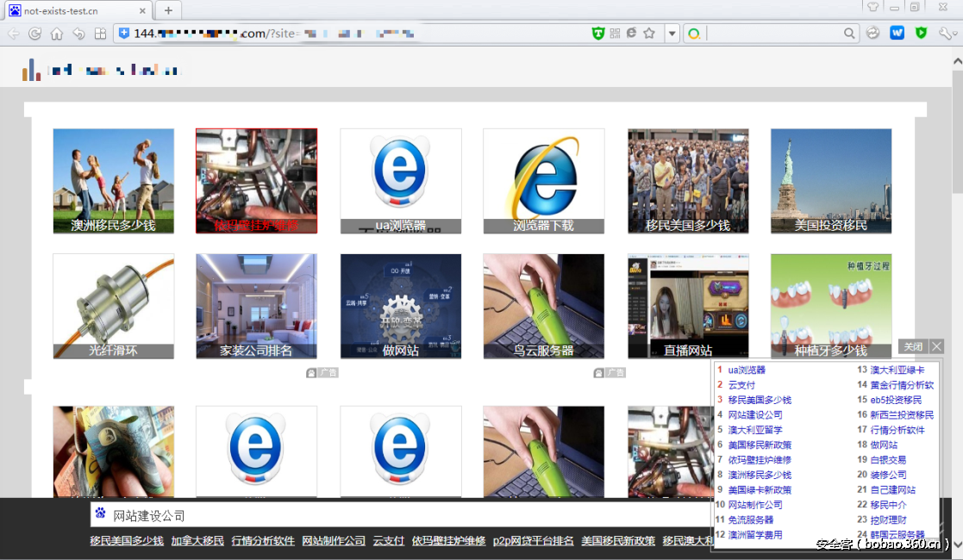Open the red-highlighted 依玛壁挂炉维修 thumbnail

(257, 181)
